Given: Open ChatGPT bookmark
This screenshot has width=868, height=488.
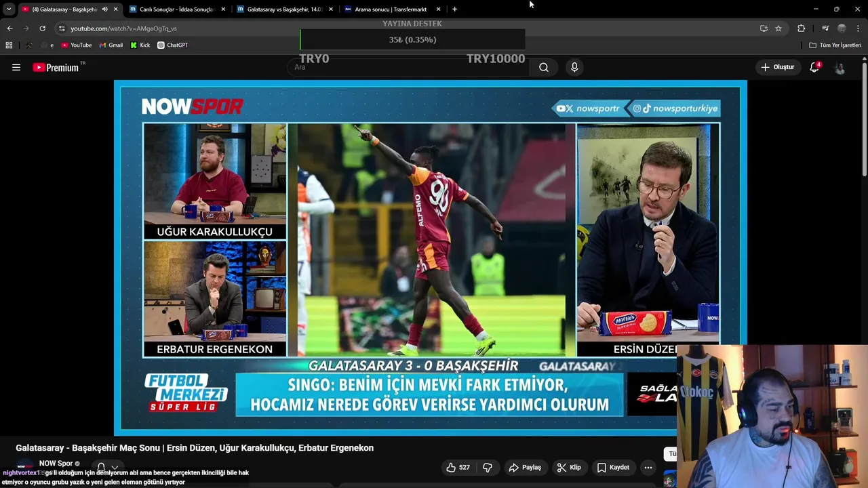Looking at the screenshot, I should point(172,45).
